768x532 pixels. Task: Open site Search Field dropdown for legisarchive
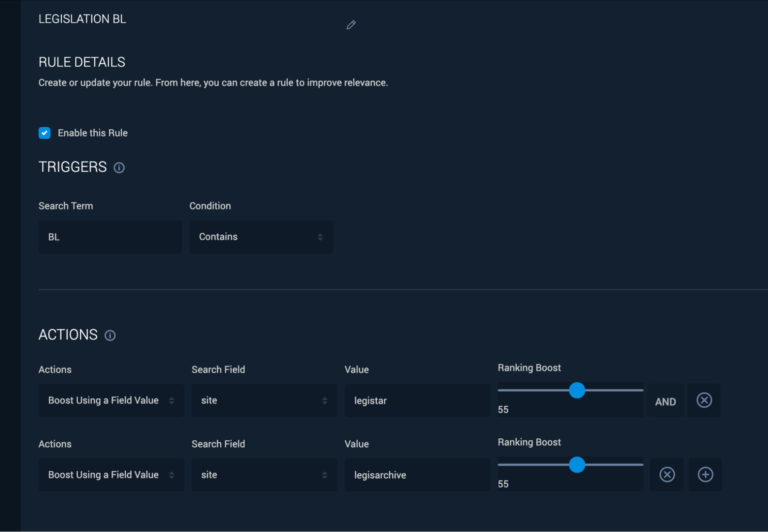click(x=264, y=475)
